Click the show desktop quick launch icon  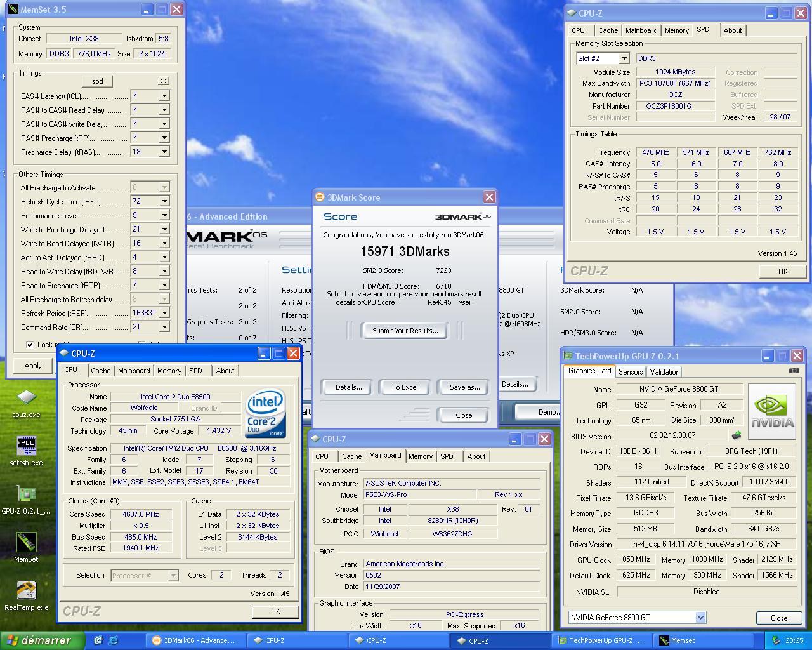pyautogui.click(x=98, y=640)
